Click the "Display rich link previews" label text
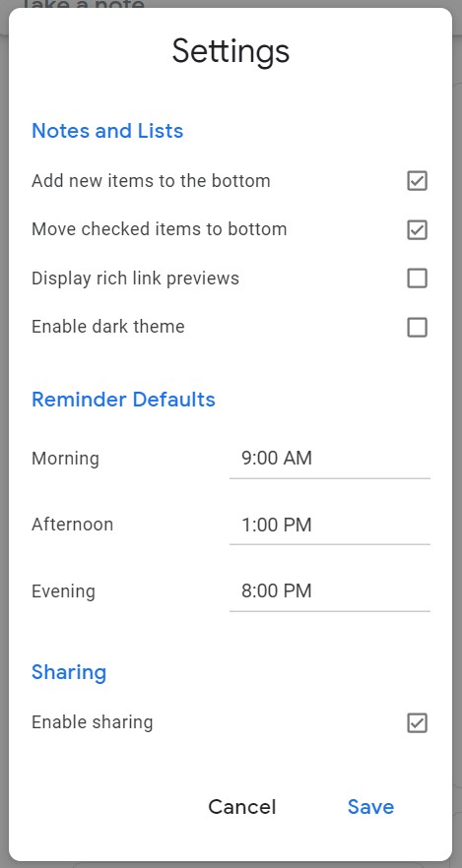This screenshot has width=462, height=868. pyautogui.click(x=135, y=278)
